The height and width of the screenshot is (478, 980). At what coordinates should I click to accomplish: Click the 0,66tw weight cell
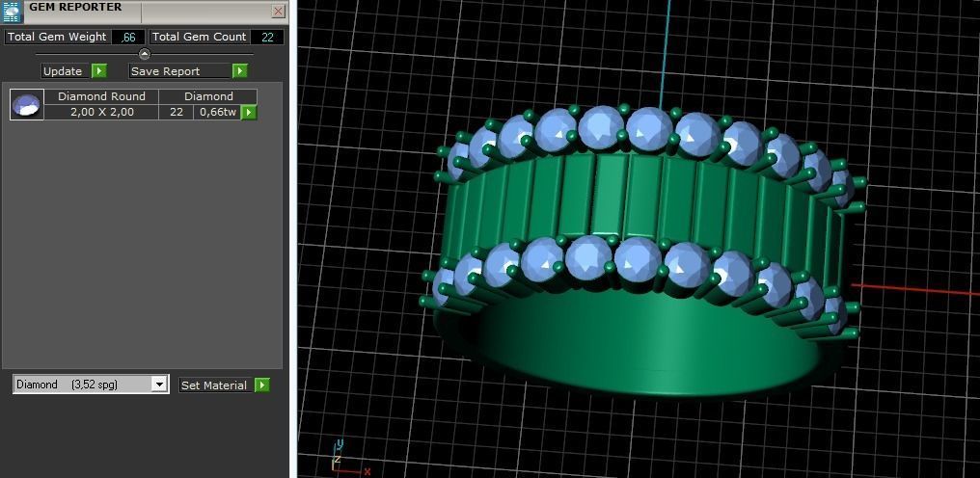point(217,113)
